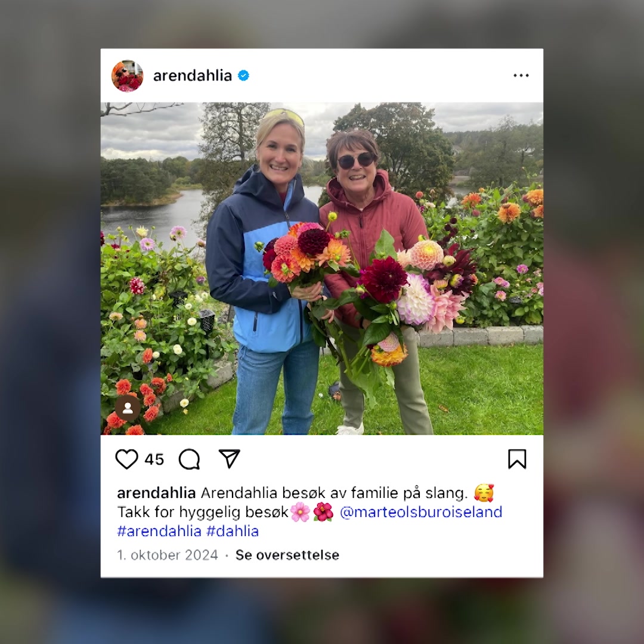This screenshot has height=644, width=644.
Task: Click the bold arendahlia name in the caption
Action: pyautogui.click(x=156, y=493)
